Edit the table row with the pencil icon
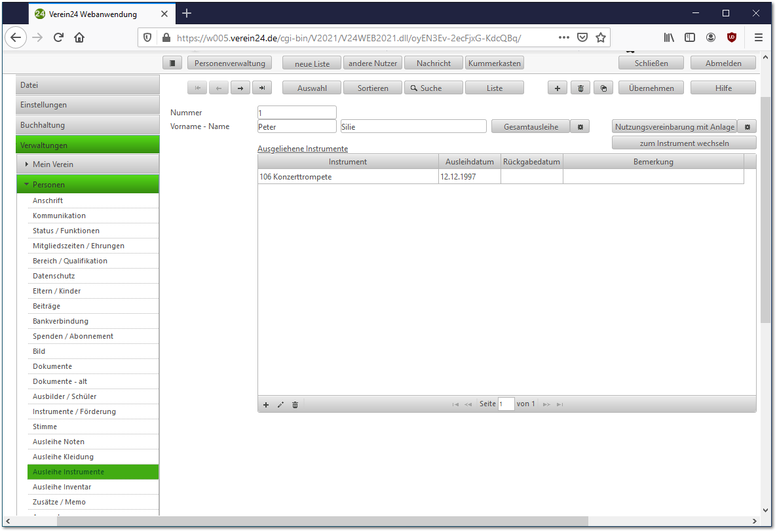 tap(280, 405)
